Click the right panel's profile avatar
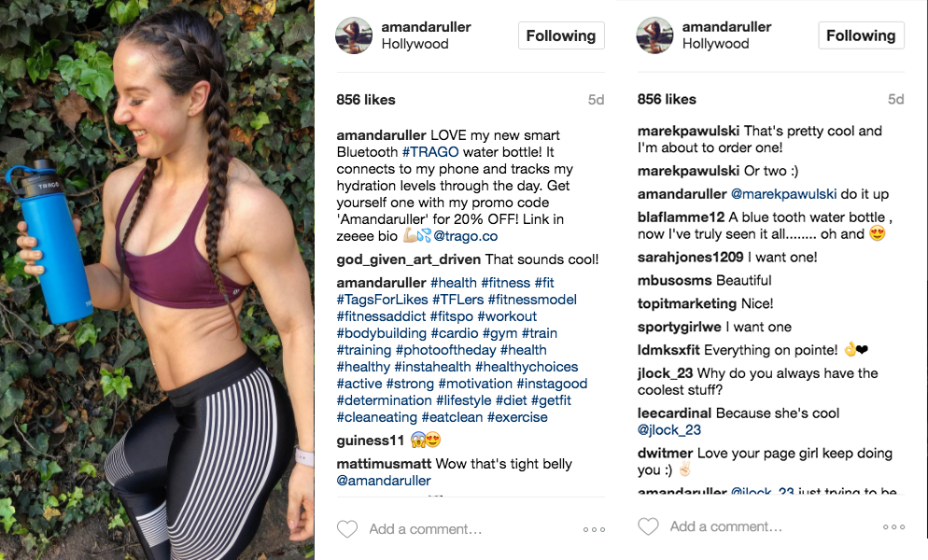Screen dimensions: 928x560 point(655,35)
